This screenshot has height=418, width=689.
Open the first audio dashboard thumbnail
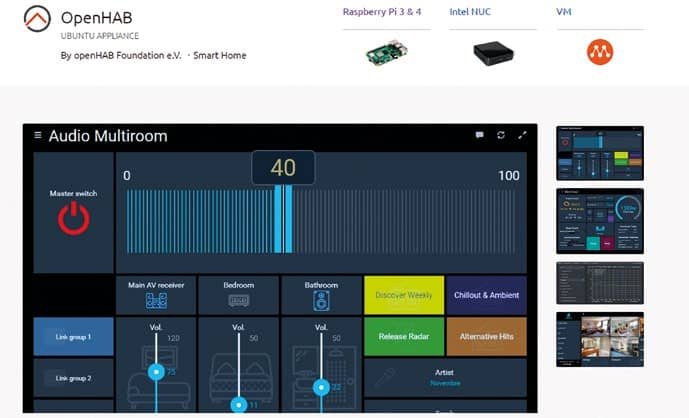pyautogui.click(x=600, y=153)
